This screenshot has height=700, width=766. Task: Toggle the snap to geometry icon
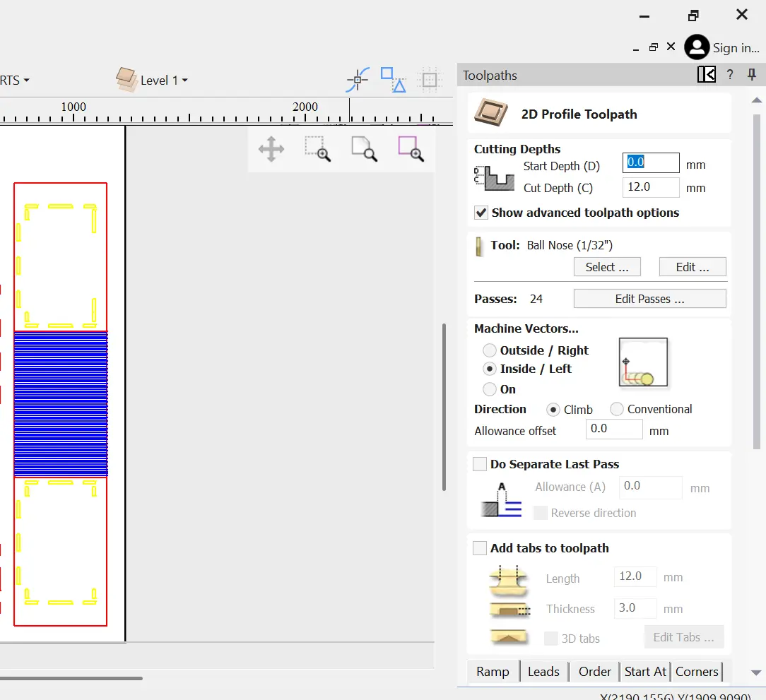click(x=358, y=80)
